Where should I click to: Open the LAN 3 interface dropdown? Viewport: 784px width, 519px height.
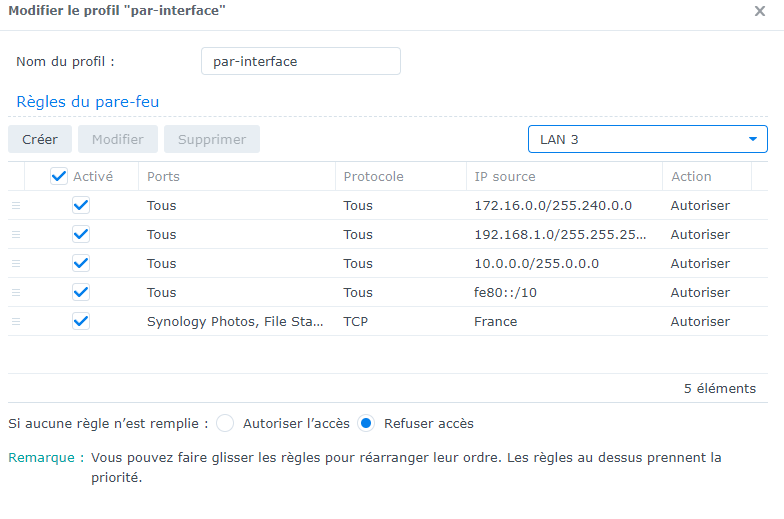point(647,139)
